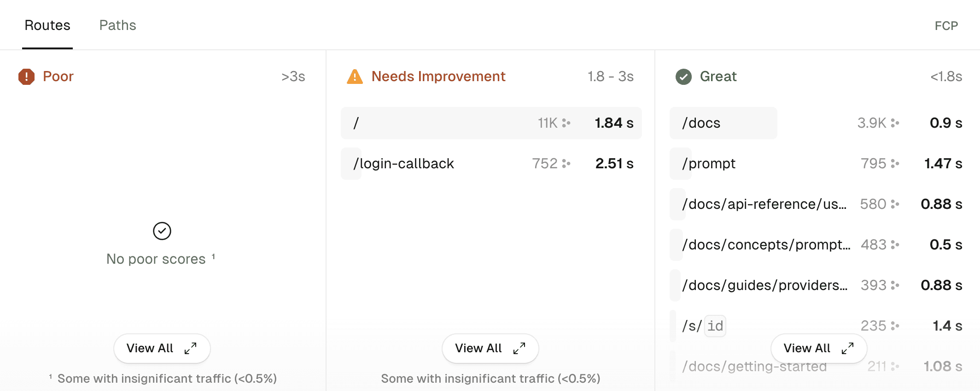Click the dots icon next to /prompt count

point(895,163)
